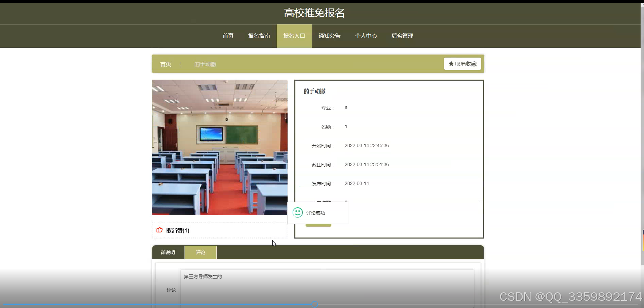This screenshot has height=308, width=644.
Task: Click the video progress bar handle
Action: (315, 304)
